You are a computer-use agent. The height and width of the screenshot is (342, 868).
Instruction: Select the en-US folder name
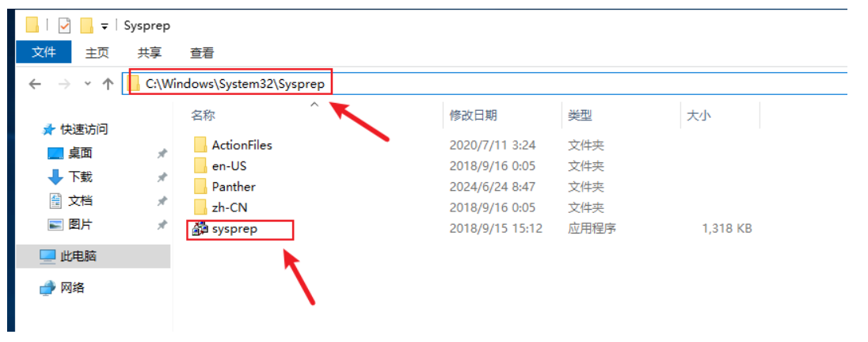tap(229, 165)
